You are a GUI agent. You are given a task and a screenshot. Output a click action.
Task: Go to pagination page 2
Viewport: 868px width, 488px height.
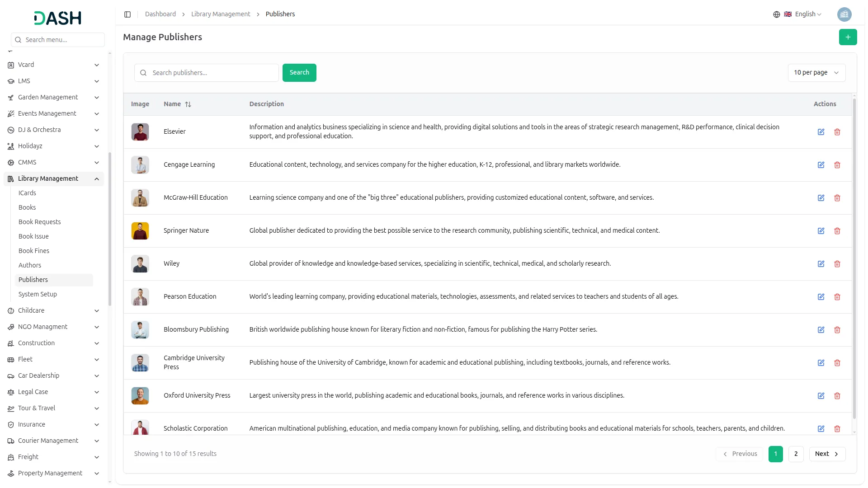pyautogui.click(x=796, y=454)
